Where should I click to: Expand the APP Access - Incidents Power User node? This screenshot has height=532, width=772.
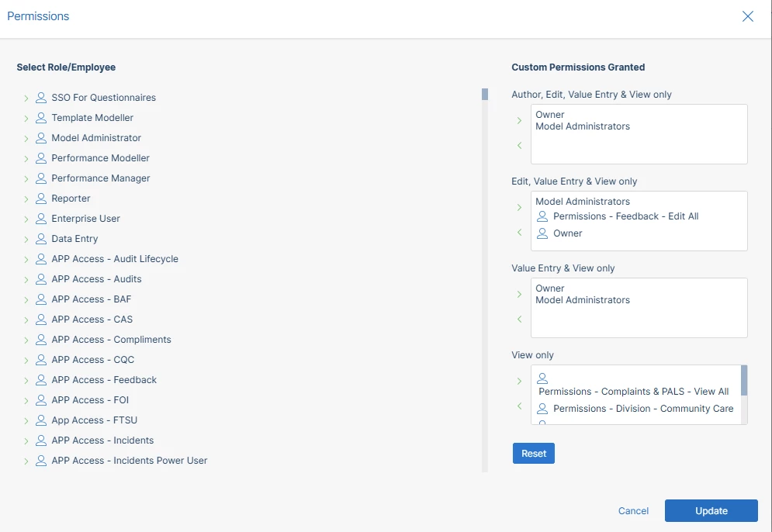26,461
